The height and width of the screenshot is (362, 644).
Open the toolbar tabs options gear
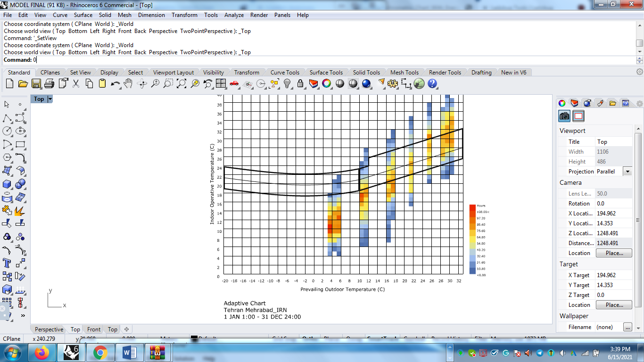(639, 72)
